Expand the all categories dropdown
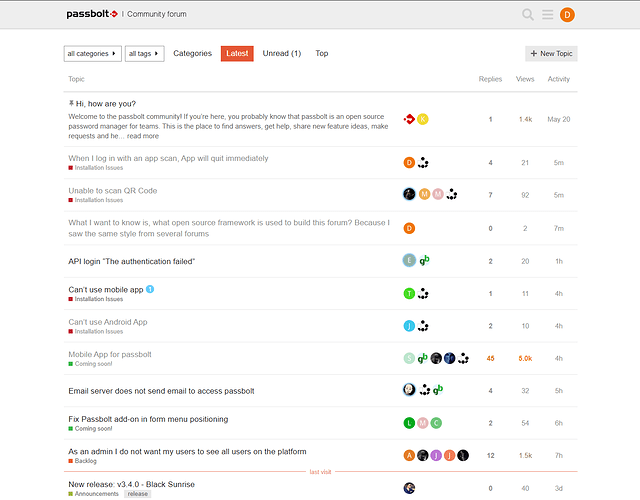 (x=93, y=53)
